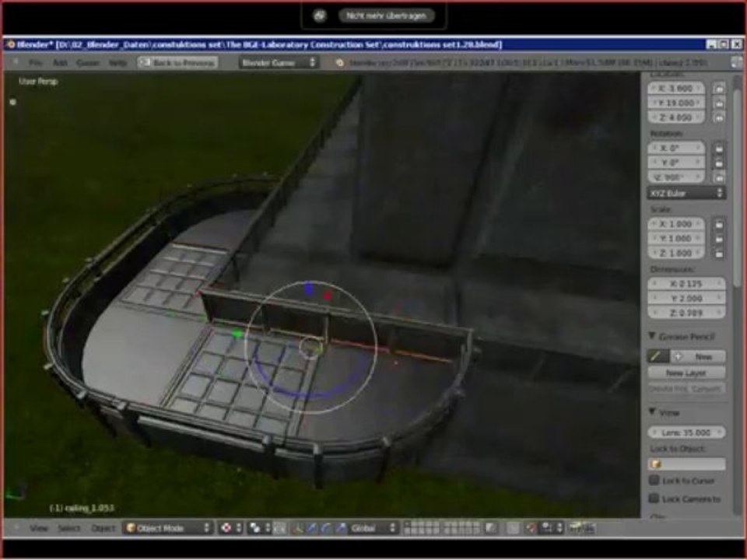Click the screen share icon beside 'Nicht mehr übertragen'
Viewport: 747px width, 560px height.
click(320, 16)
